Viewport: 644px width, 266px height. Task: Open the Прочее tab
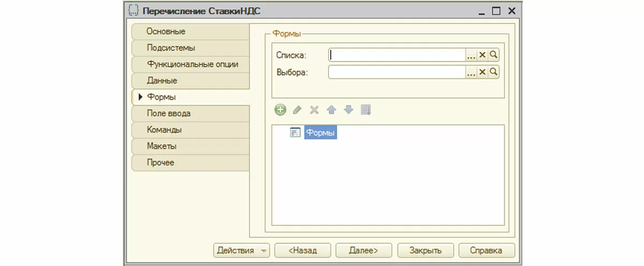191,162
